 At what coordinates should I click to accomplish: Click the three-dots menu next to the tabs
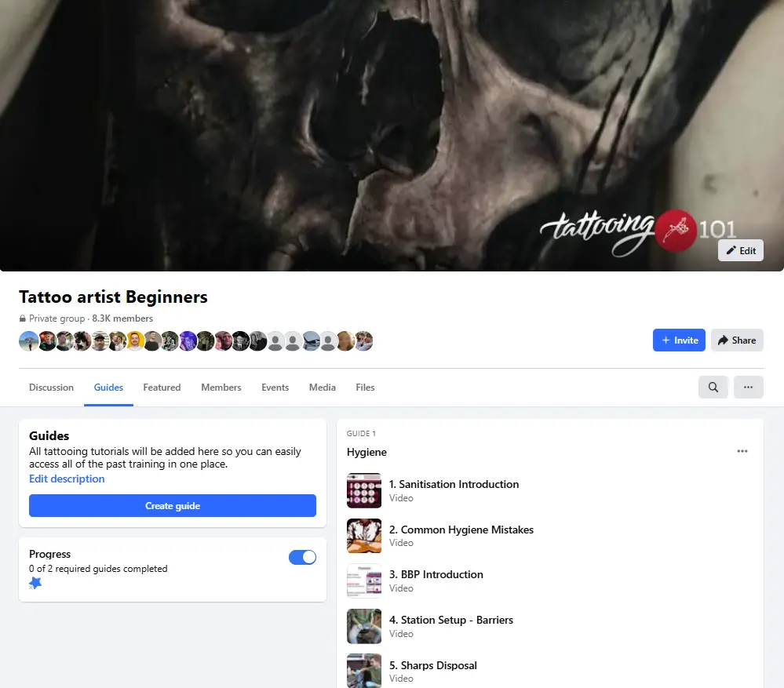click(x=748, y=387)
